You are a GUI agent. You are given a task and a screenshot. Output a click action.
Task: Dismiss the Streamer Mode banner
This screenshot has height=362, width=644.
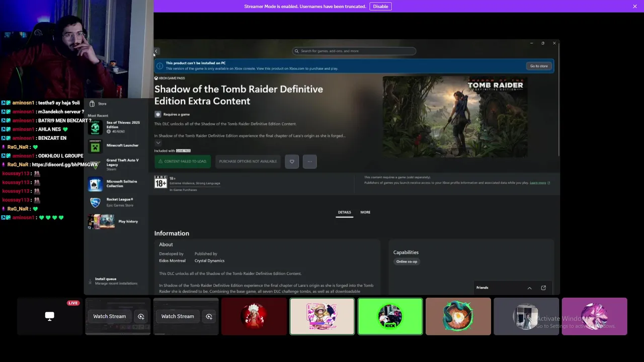click(635, 6)
